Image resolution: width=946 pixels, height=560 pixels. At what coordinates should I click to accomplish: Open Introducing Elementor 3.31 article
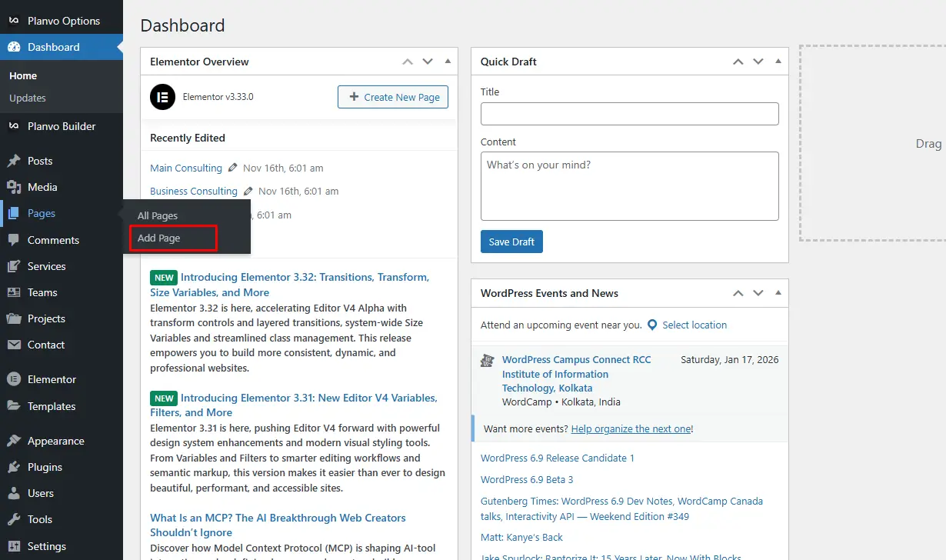click(x=294, y=405)
